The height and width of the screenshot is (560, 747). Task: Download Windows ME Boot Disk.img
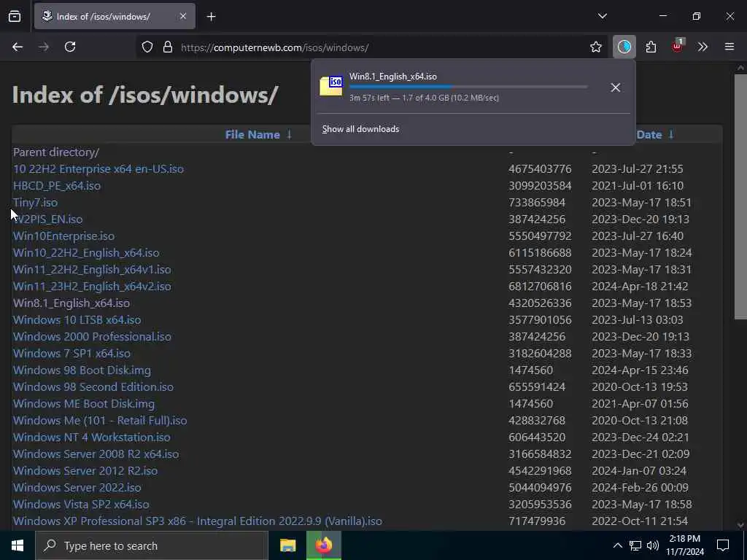click(x=84, y=404)
